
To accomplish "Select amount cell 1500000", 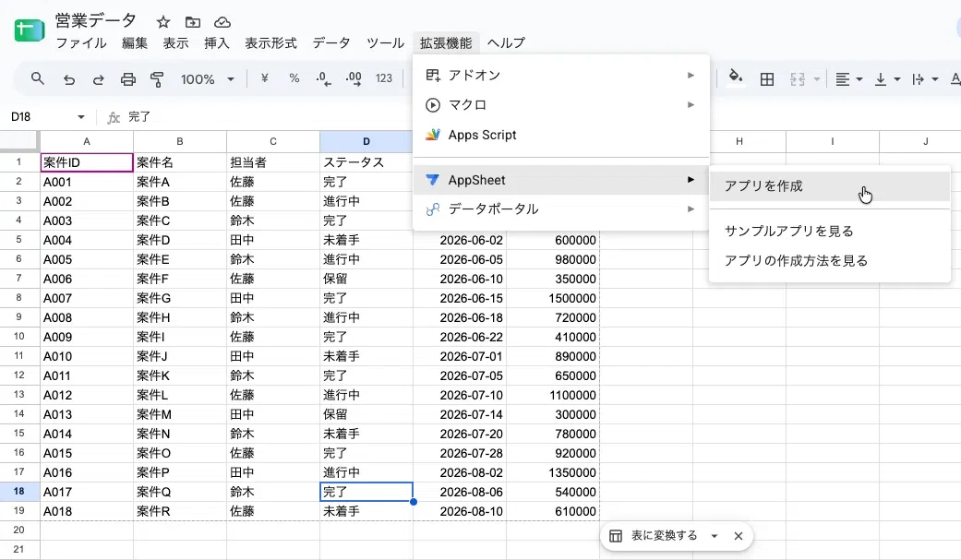I will tap(553, 298).
